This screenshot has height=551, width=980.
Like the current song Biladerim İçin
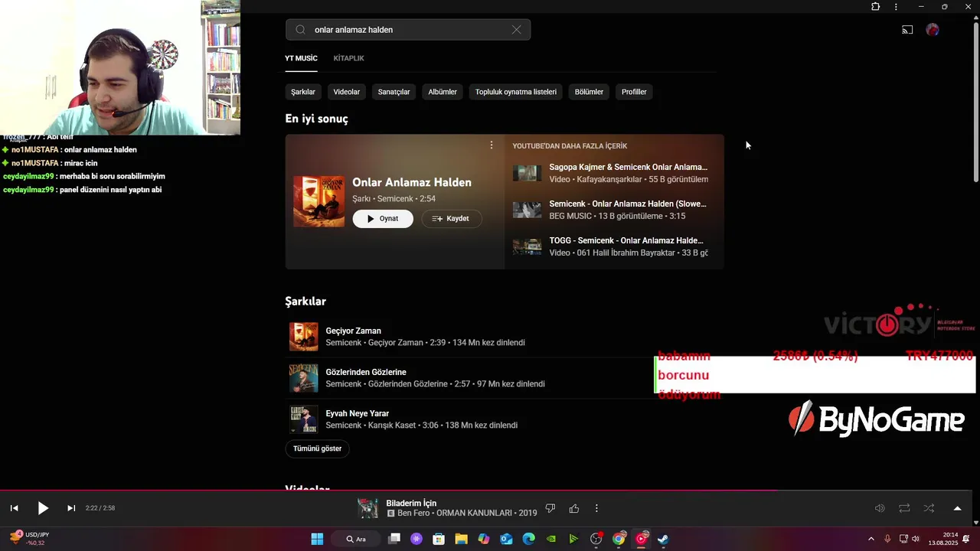(574, 508)
